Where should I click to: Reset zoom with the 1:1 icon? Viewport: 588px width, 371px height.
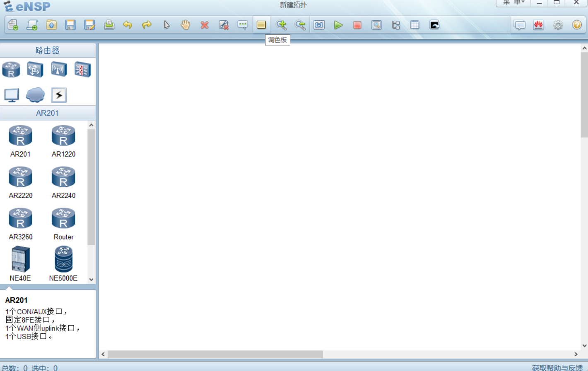pyautogui.click(x=319, y=25)
